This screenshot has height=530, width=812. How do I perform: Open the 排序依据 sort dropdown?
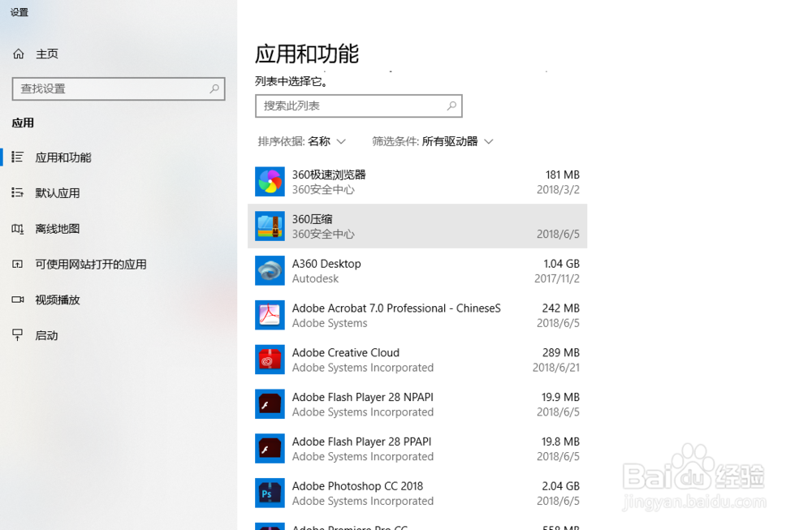pos(302,140)
